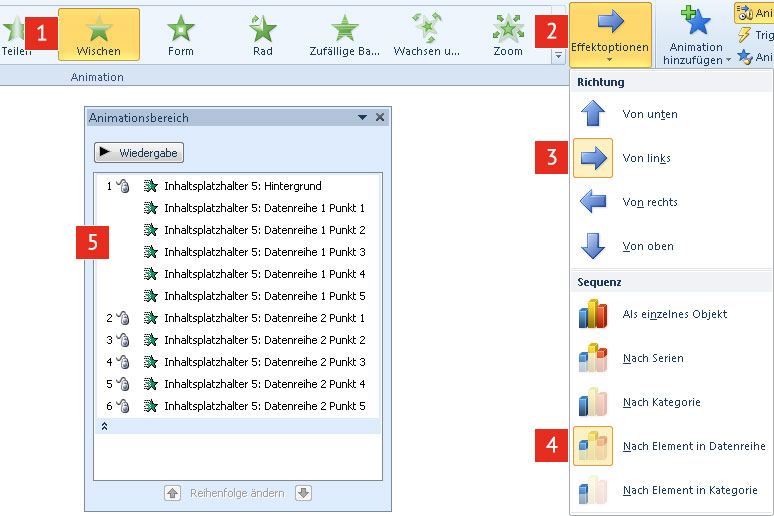
Task: Select the Wischen animation effect
Action: tap(98, 35)
